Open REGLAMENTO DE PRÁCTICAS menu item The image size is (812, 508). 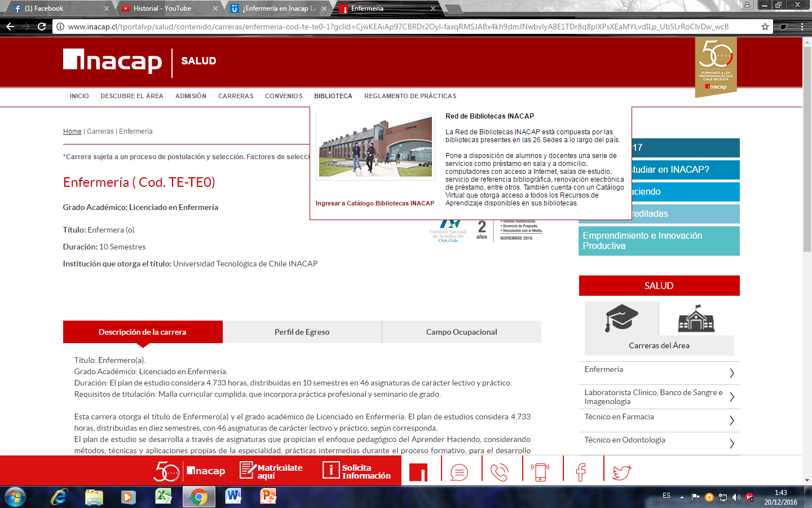tap(411, 96)
